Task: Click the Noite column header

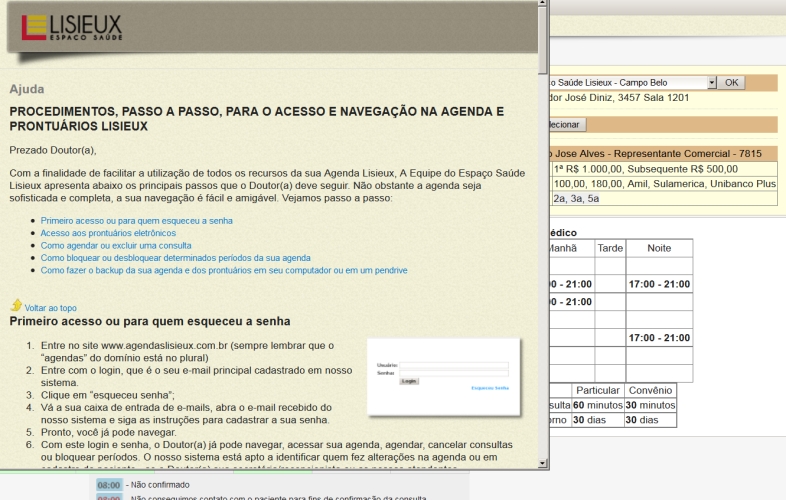Action: [x=659, y=248]
